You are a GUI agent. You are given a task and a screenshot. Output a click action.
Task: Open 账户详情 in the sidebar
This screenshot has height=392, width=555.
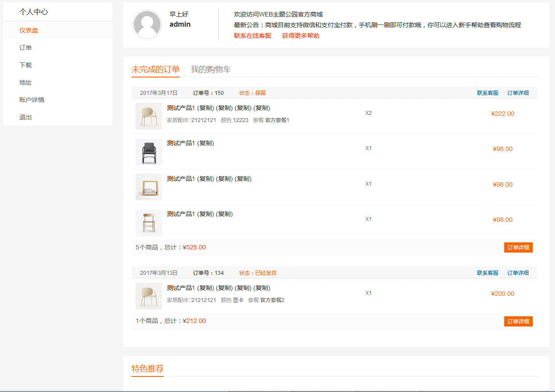32,100
